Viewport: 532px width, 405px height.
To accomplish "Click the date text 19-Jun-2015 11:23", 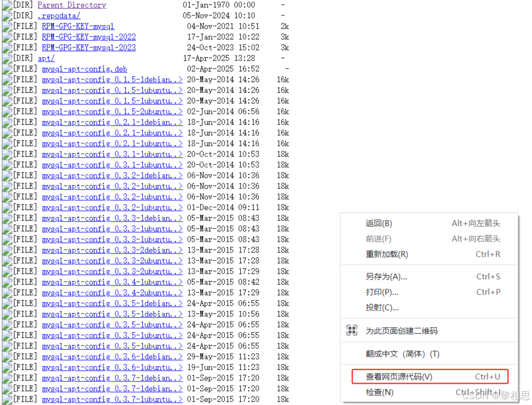I will pos(223,367).
